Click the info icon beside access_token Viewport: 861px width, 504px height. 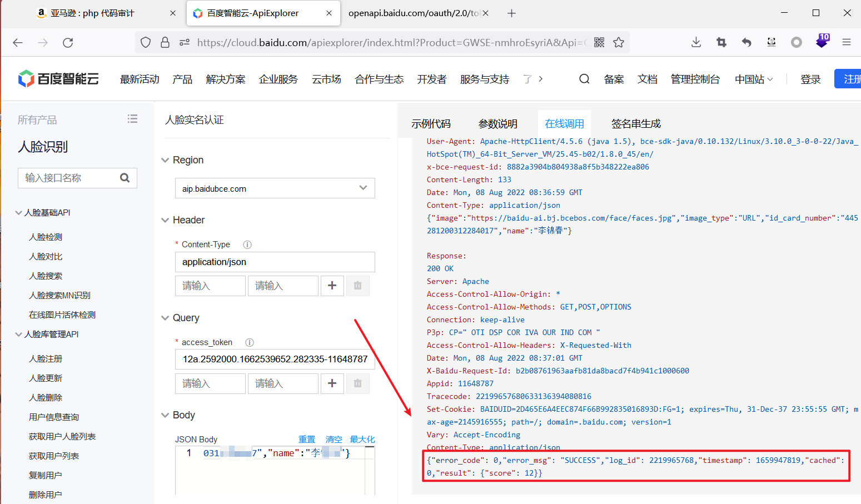click(x=250, y=342)
